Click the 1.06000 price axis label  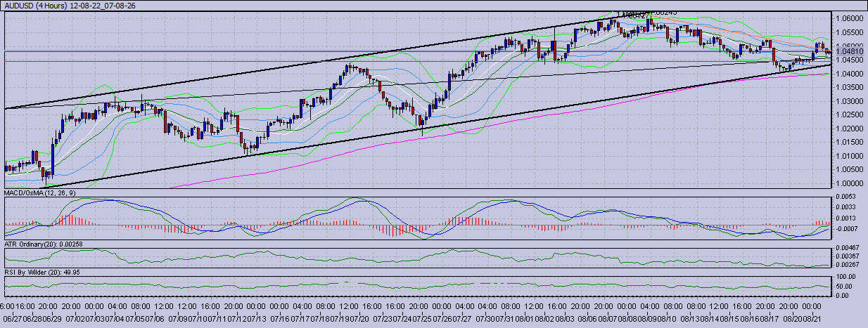pyautogui.click(x=848, y=18)
